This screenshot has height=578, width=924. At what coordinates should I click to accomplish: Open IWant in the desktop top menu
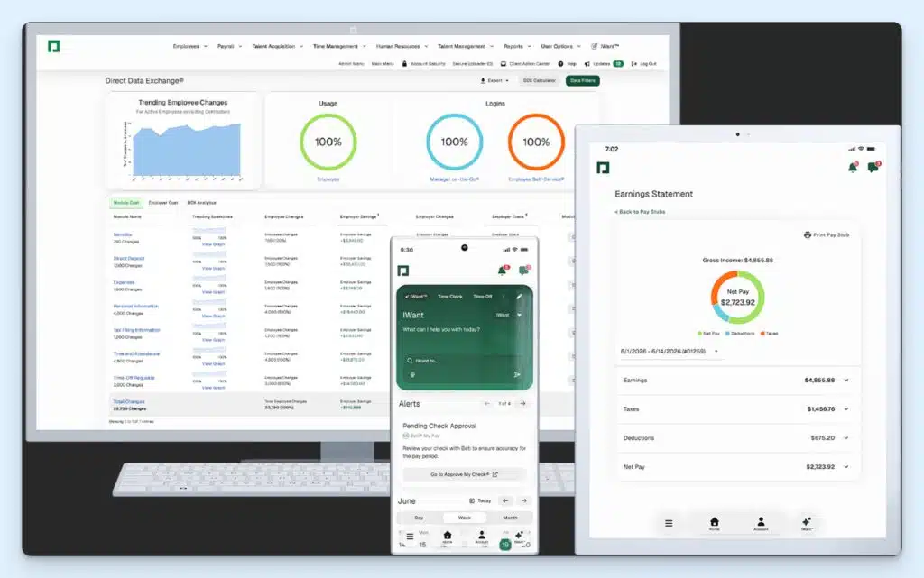pos(605,46)
